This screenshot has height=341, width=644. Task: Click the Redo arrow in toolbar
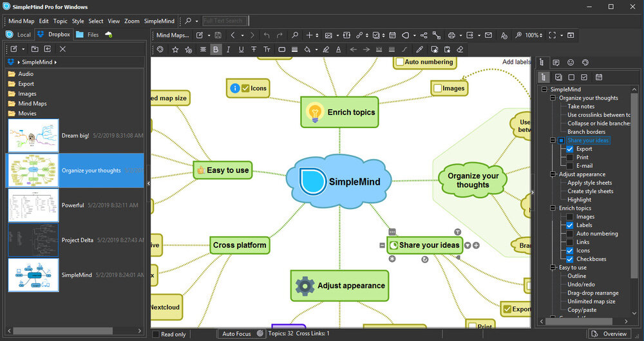point(279,35)
